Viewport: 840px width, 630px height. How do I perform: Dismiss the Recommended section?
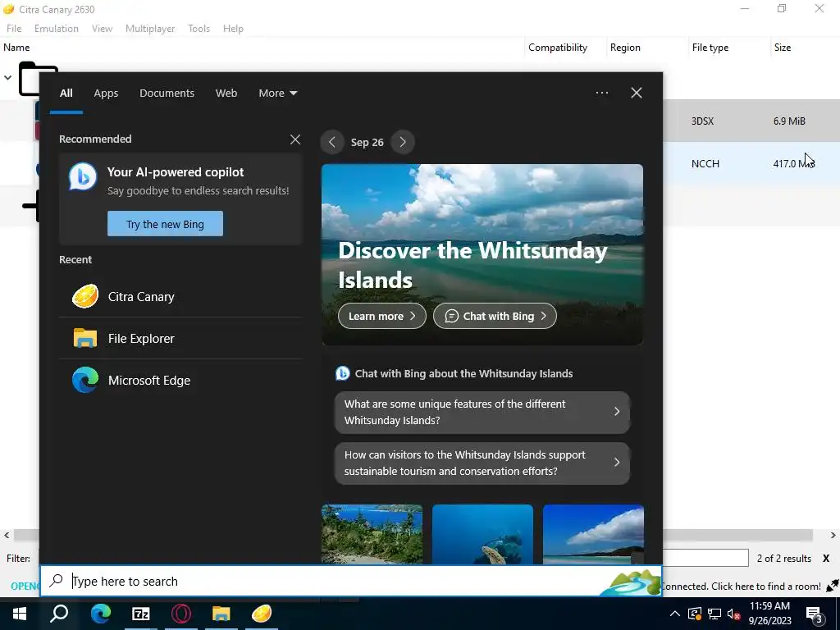click(295, 139)
